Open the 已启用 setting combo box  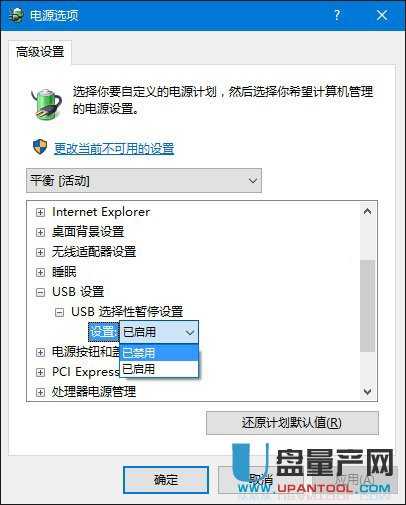[159, 332]
